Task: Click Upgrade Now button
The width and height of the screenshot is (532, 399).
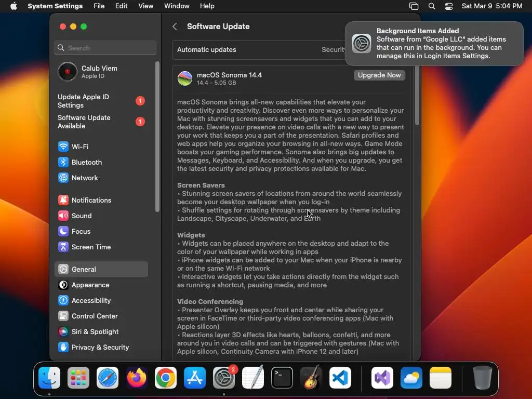Action: tap(379, 75)
